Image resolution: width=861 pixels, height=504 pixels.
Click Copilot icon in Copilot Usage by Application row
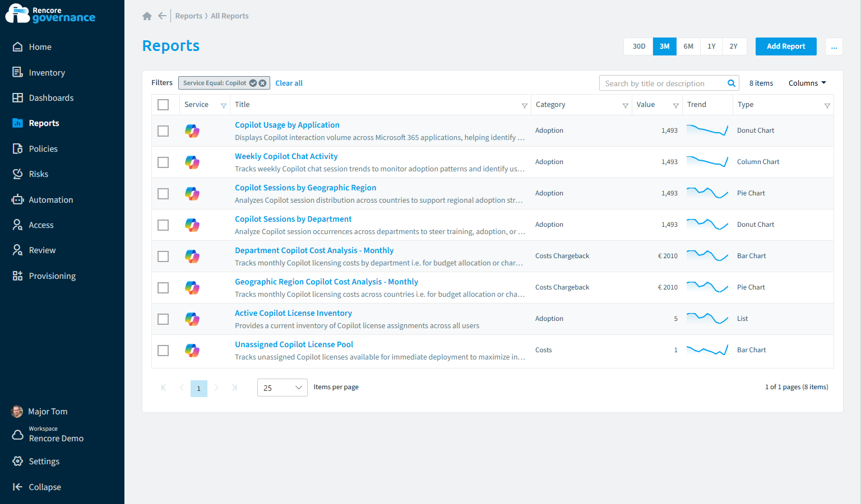pos(192,131)
